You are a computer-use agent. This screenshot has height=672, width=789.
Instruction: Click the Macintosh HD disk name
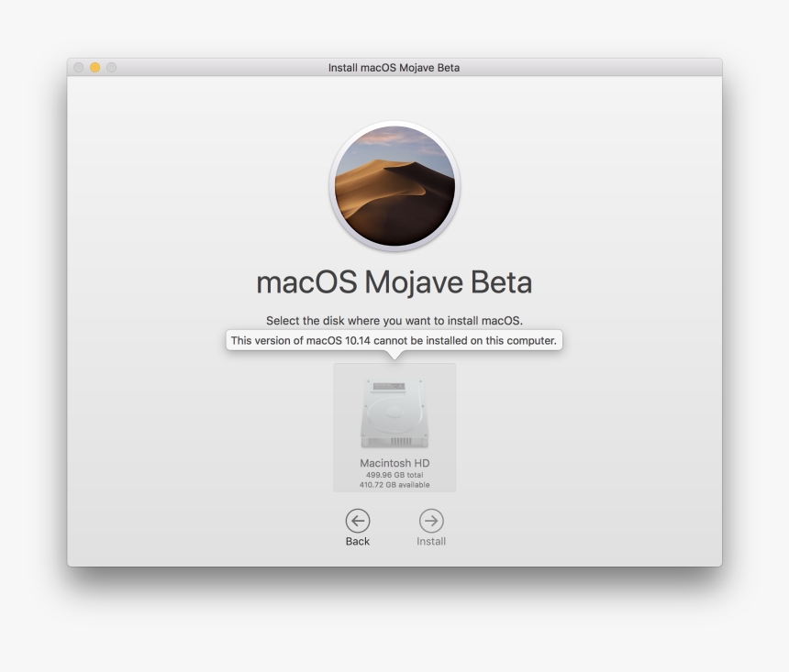pos(394,463)
